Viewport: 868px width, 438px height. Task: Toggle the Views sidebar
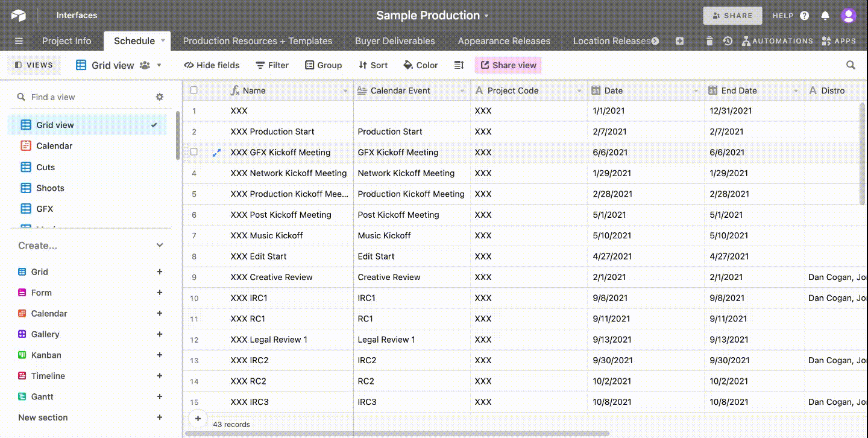point(34,65)
